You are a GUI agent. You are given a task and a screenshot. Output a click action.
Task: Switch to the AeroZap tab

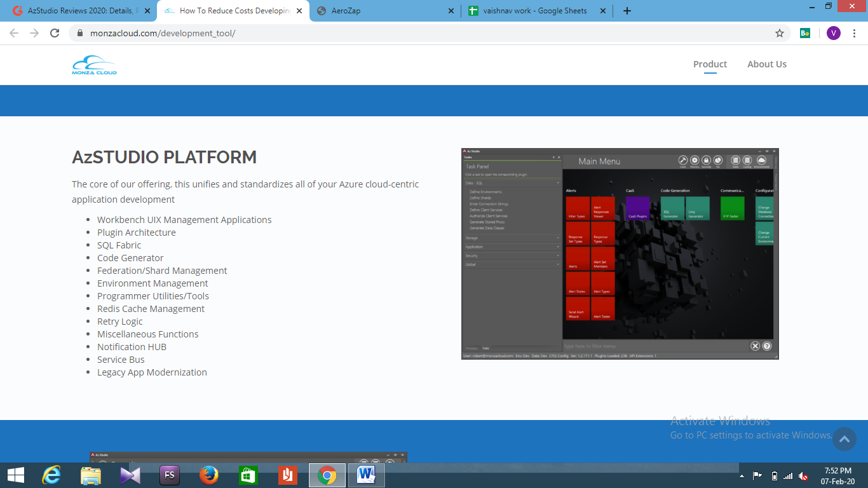pyautogui.click(x=385, y=11)
